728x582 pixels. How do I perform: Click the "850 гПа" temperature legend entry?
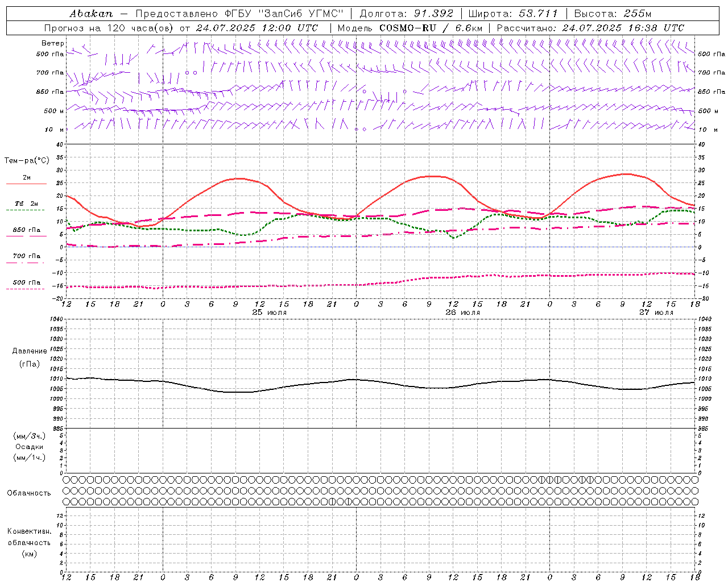pyautogui.click(x=27, y=230)
